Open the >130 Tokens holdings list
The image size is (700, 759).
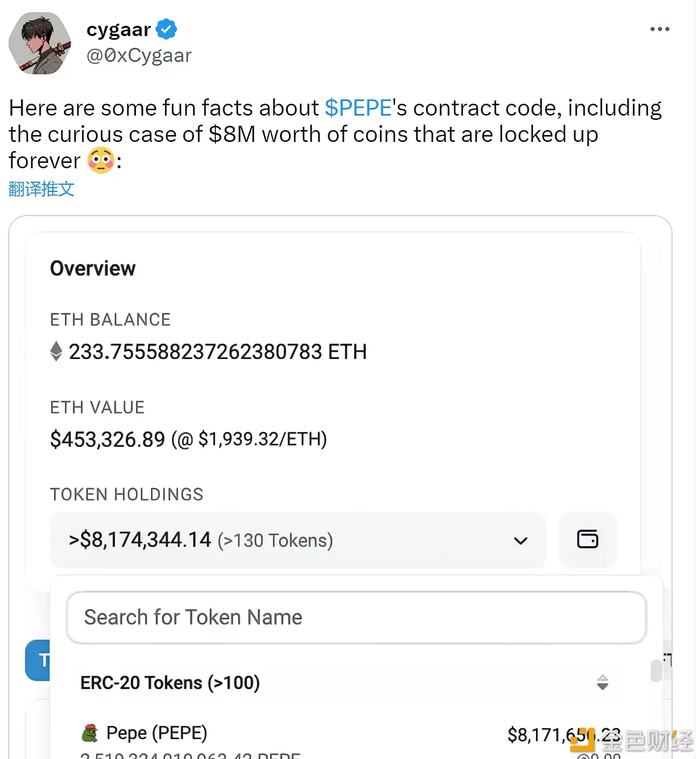tap(274, 540)
